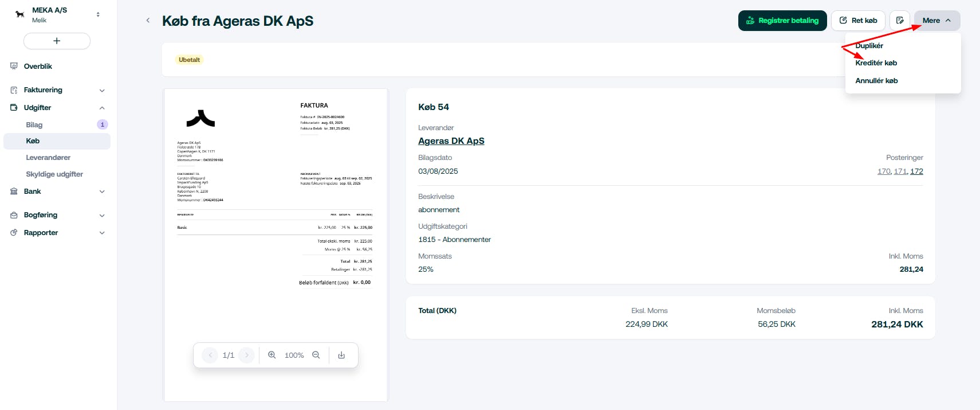Zoom in on the invoice preview
The width and height of the screenshot is (980, 410).
click(272, 356)
